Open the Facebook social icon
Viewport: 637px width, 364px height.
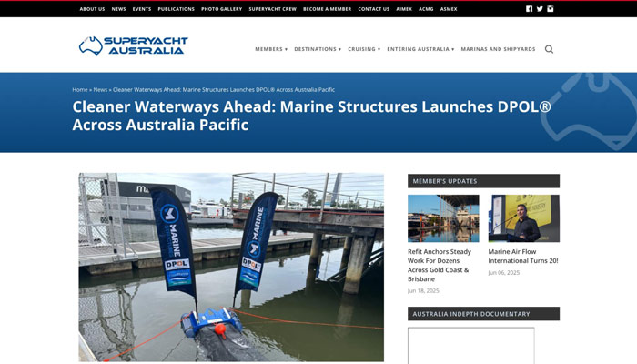click(x=529, y=9)
